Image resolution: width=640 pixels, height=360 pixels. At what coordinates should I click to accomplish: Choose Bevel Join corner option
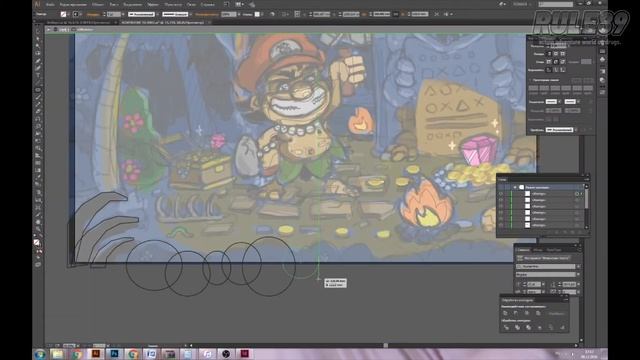[563, 62]
